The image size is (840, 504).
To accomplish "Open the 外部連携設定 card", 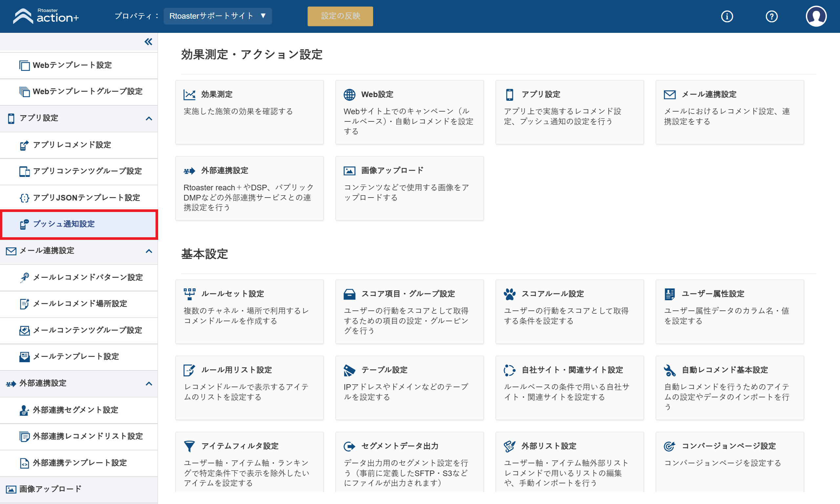I will point(250,188).
